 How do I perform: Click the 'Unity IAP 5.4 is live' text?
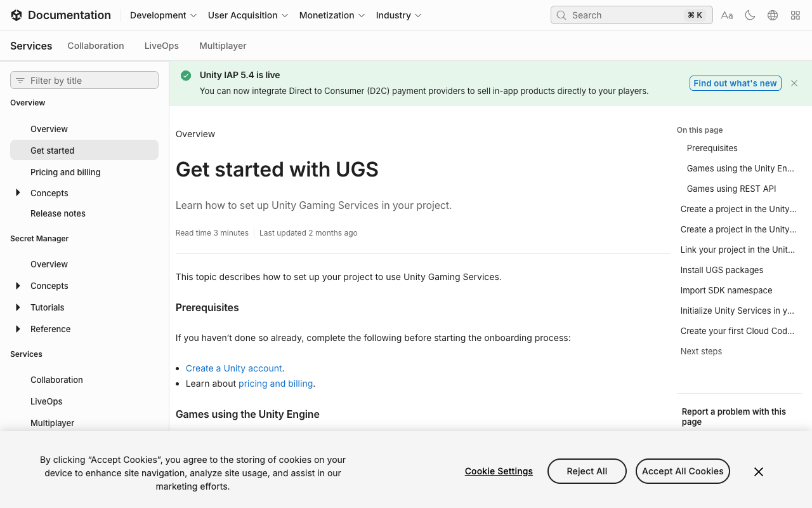[240, 75]
